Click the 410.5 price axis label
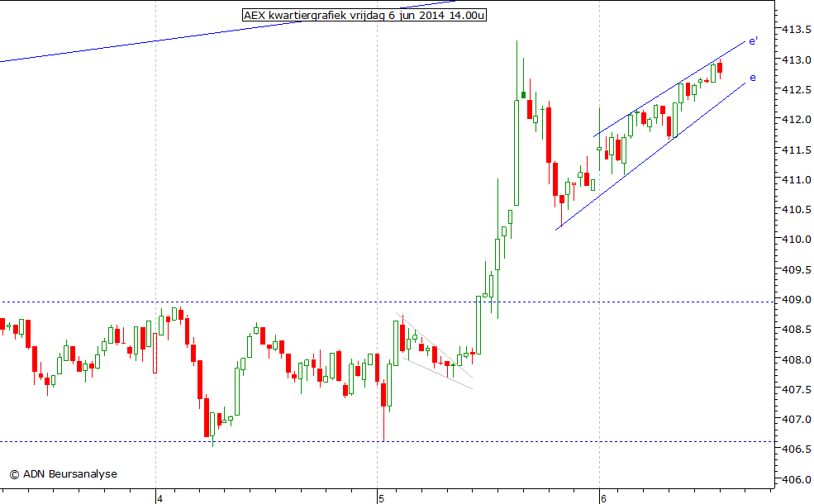Image resolution: width=814 pixels, height=504 pixels. (797, 209)
